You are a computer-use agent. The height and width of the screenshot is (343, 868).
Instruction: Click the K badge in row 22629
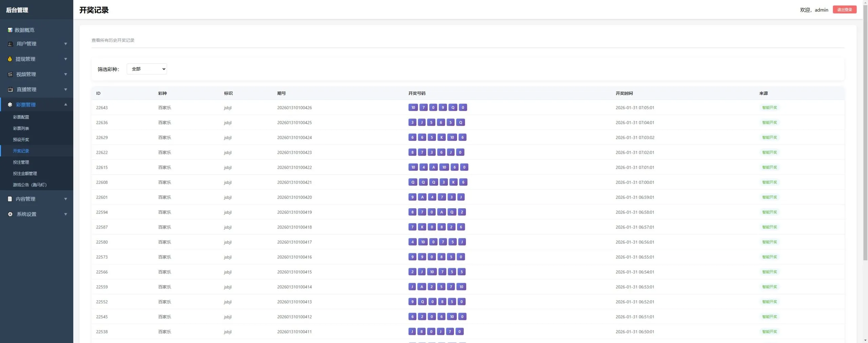(441, 137)
